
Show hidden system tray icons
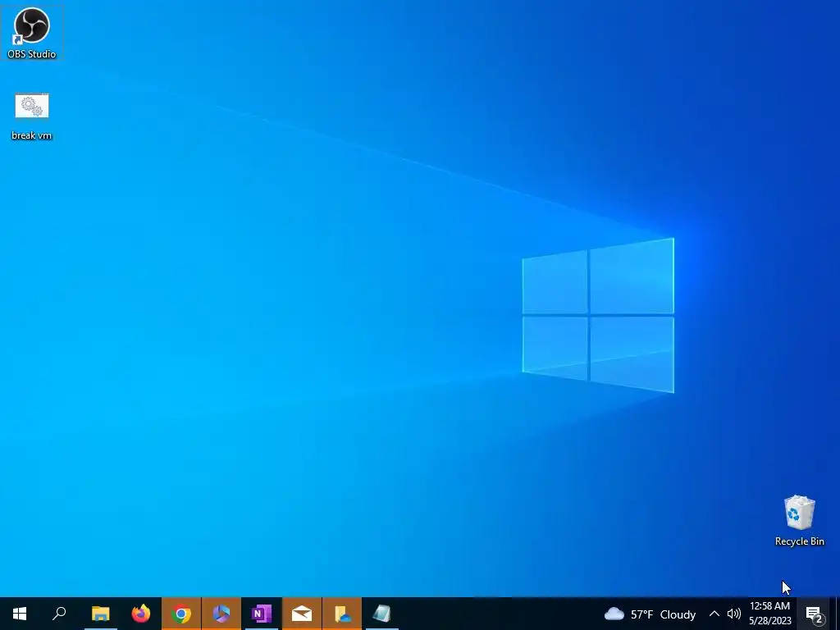(714, 614)
